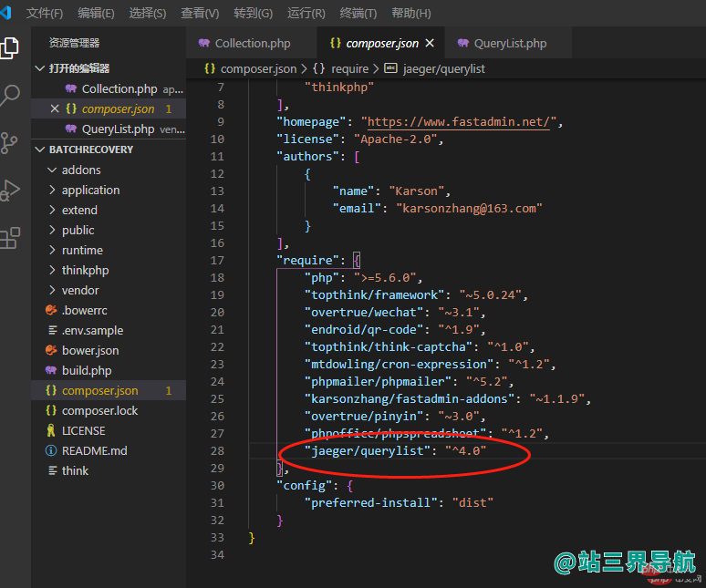Open the Explorer view in activity bar
Image resolution: width=706 pixels, height=588 pixels.
pyautogui.click(x=9, y=47)
